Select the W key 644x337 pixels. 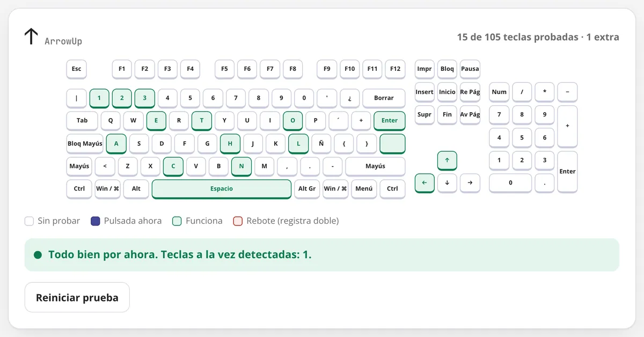134,121
